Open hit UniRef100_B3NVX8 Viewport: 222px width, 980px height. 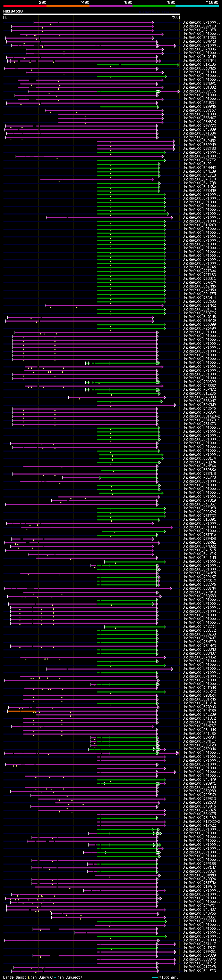point(199,41)
